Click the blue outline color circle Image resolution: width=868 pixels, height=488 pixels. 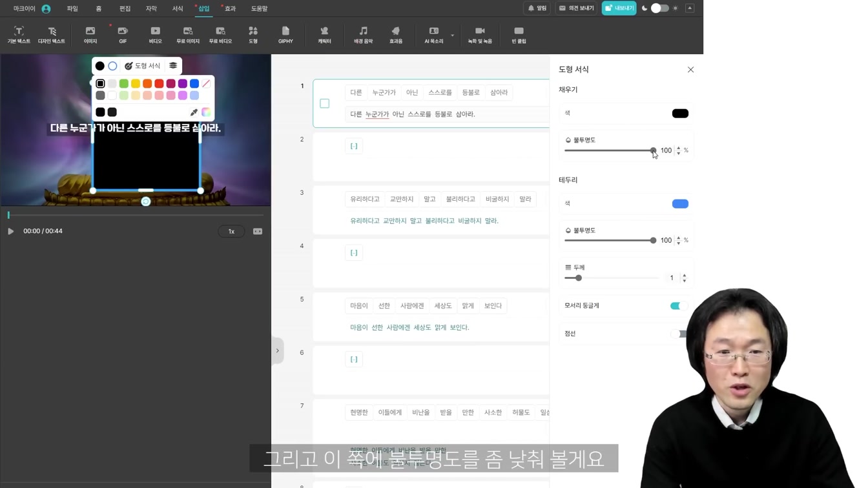(112, 66)
